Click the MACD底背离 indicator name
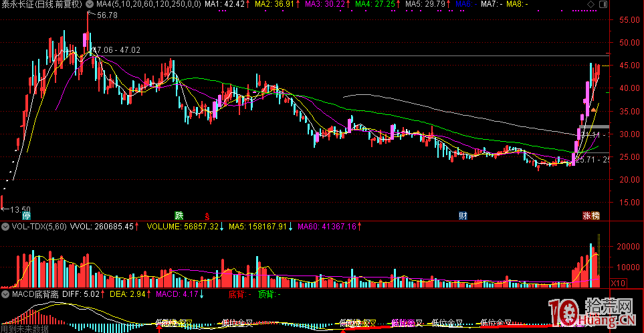The width and height of the screenshot is (644, 333). click(35, 294)
